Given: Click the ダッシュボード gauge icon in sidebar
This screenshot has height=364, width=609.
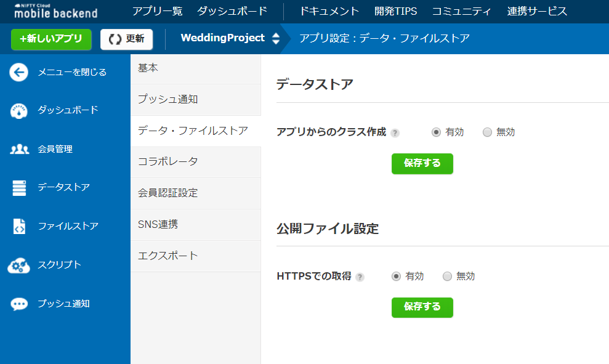Looking at the screenshot, I should (18, 111).
